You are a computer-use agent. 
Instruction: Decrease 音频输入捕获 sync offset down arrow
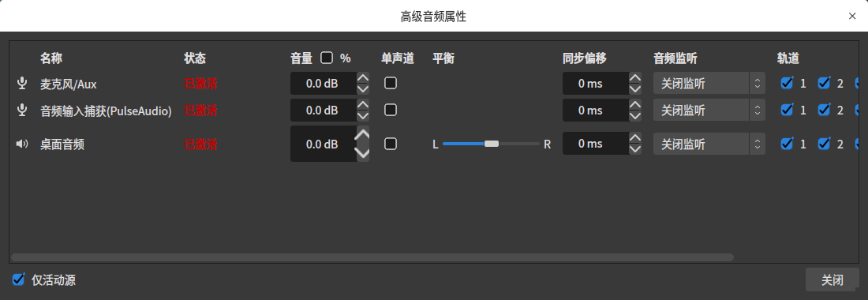coord(635,116)
